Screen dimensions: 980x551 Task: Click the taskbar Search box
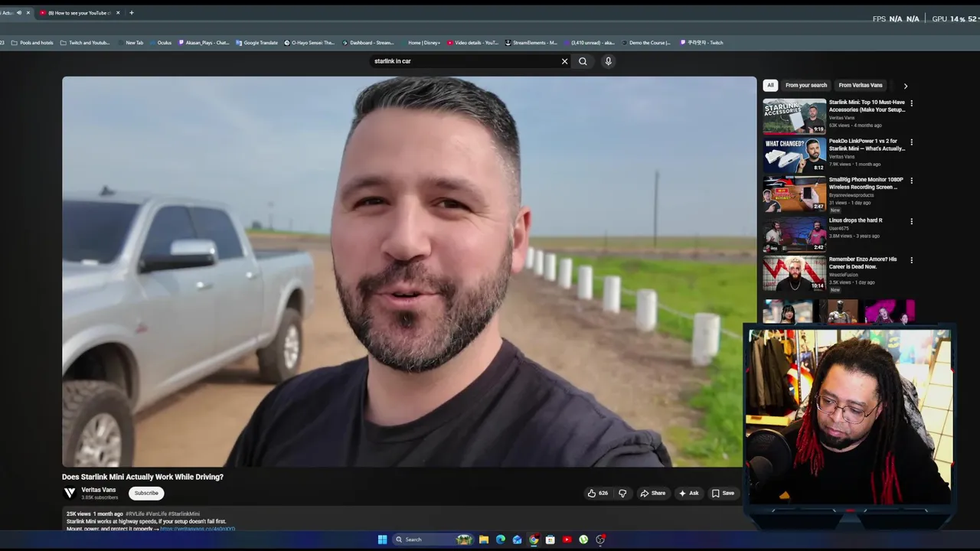[x=433, y=540]
